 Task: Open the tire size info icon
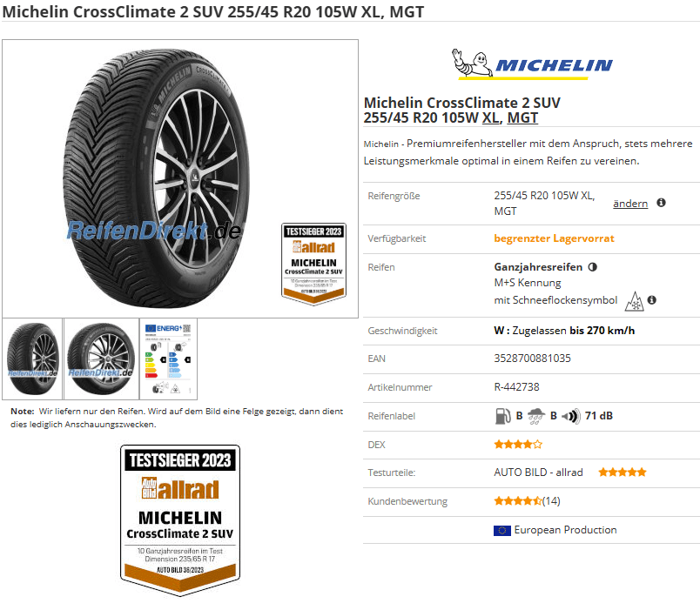click(x=661, y=203)
